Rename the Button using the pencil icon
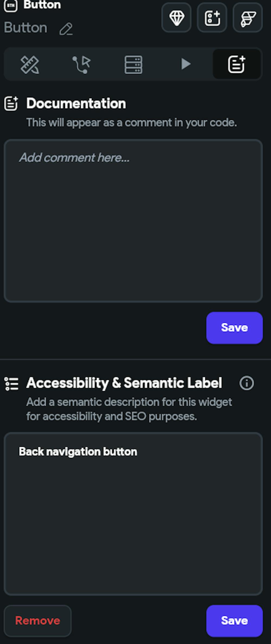The height and width of the screenshot is (644, 271). pos(66,29)
